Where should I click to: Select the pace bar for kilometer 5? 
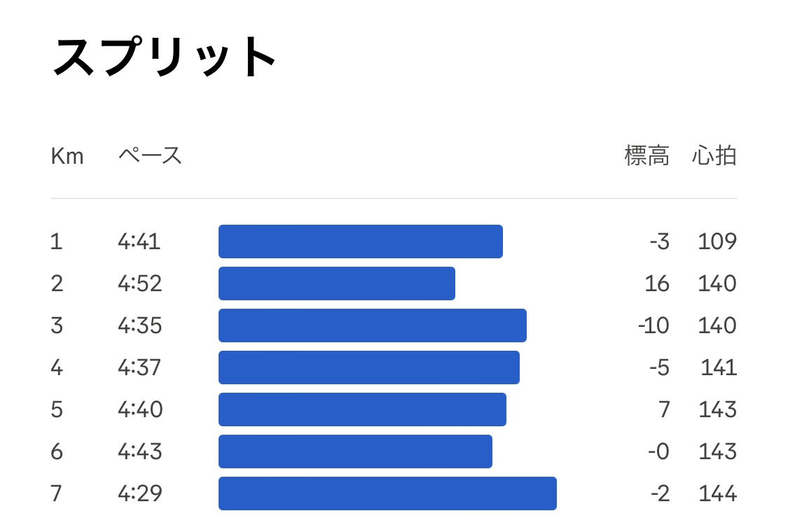tap(362, 409)
